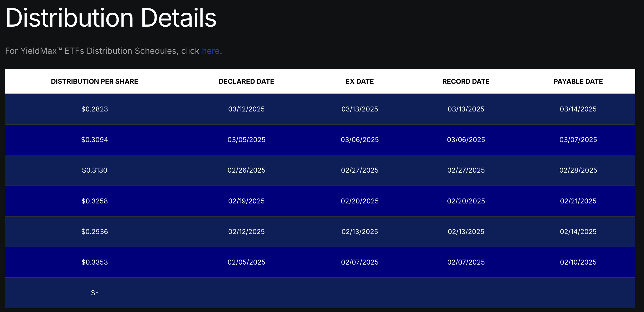Select the $0.3353 distribution value
Viewport: 644px width, 312px height.
point(95,262)
